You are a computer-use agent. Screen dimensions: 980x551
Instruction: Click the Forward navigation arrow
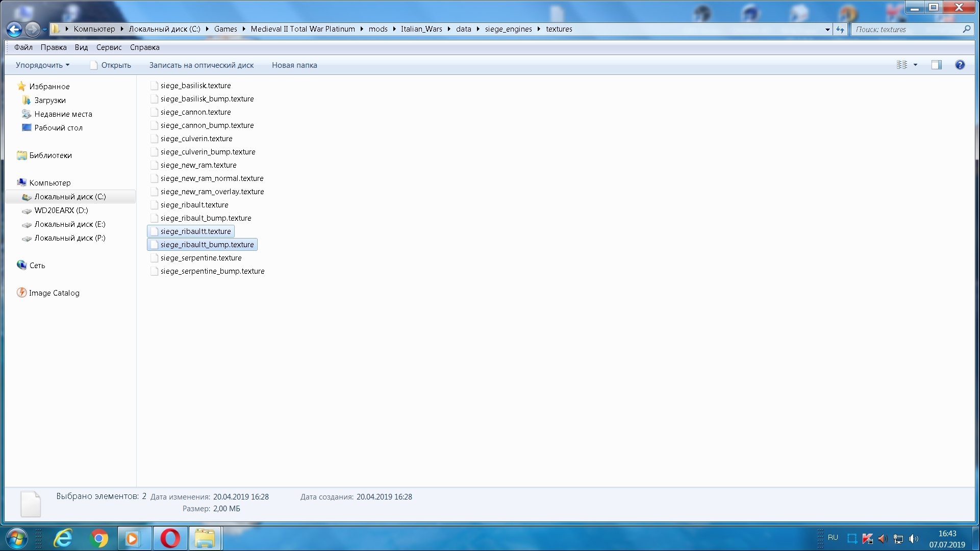32,30
